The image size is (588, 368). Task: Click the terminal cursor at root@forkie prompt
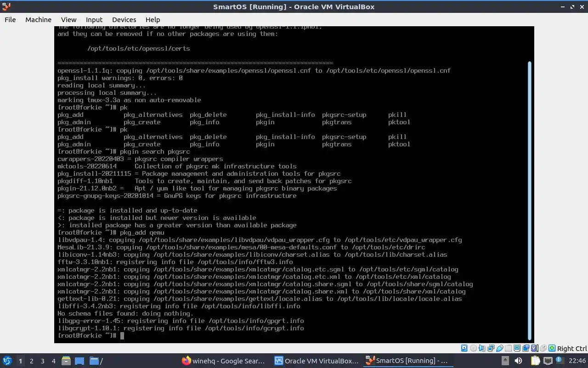[122, 335]
